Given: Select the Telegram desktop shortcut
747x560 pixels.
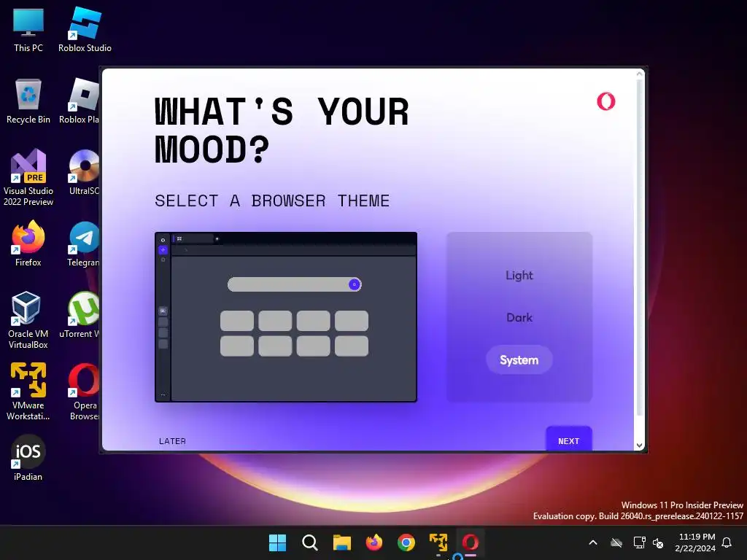Looking at the screenshot, I should pos(84,244).
